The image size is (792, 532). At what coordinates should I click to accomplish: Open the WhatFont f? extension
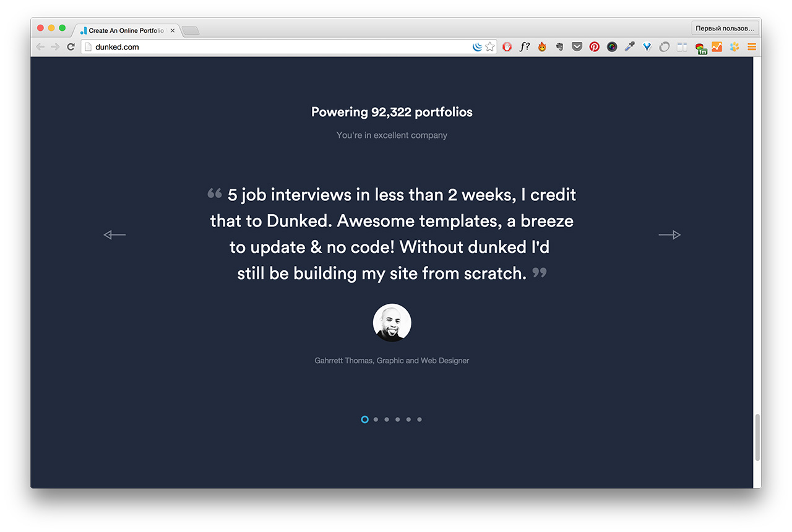click(524, 46)
